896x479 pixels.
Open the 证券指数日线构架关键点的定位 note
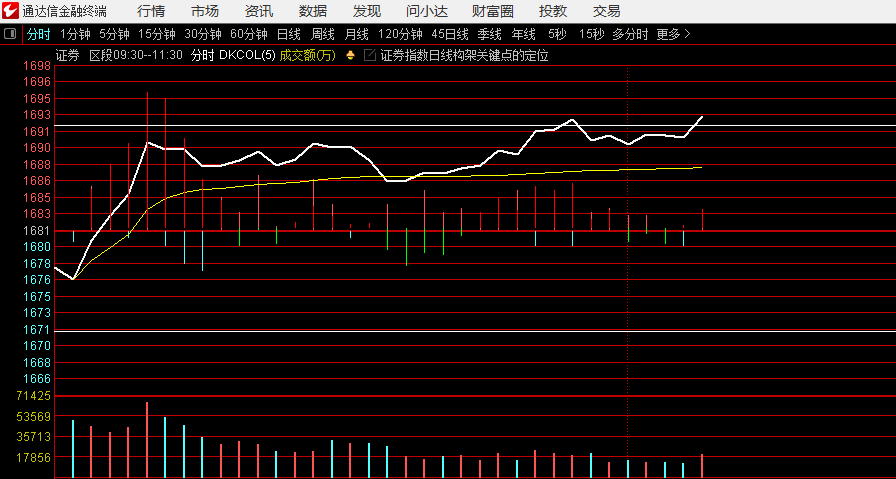pos(465,55)
